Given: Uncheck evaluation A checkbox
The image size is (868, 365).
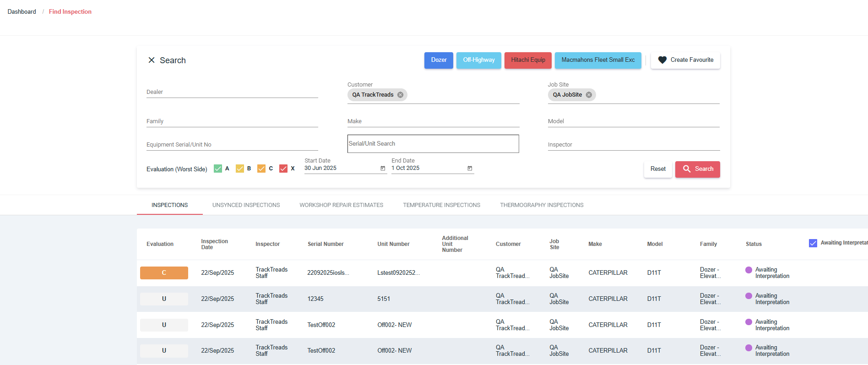Looking at the screenshot, I should [218, 169].
